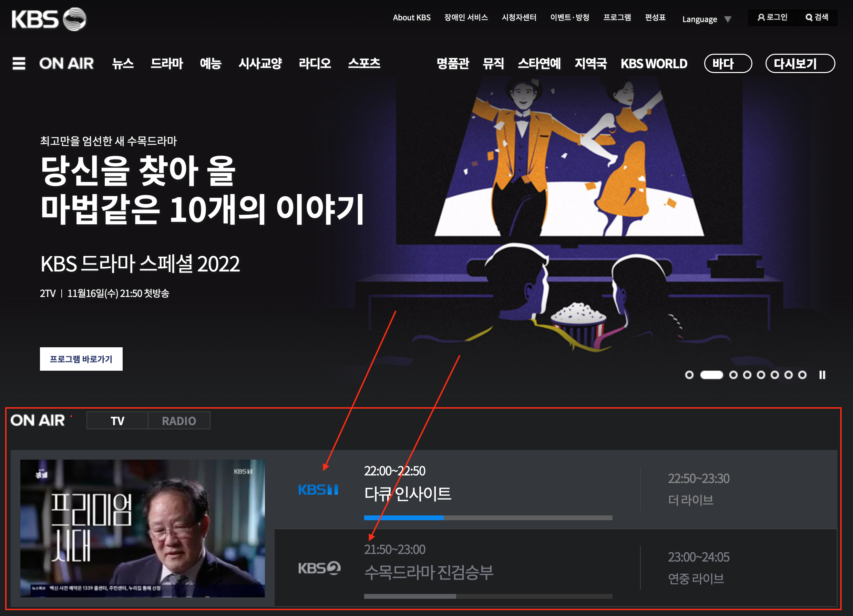
Task: Open the 드라마 menu item
Action: 167,63
